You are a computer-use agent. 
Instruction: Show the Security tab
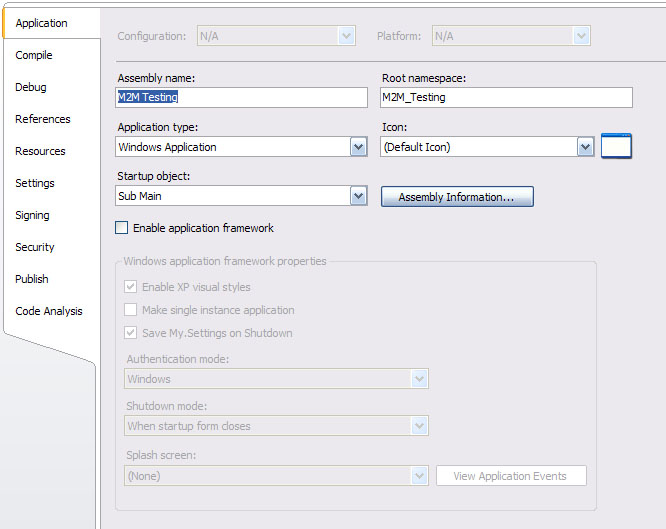coord(35,247)
